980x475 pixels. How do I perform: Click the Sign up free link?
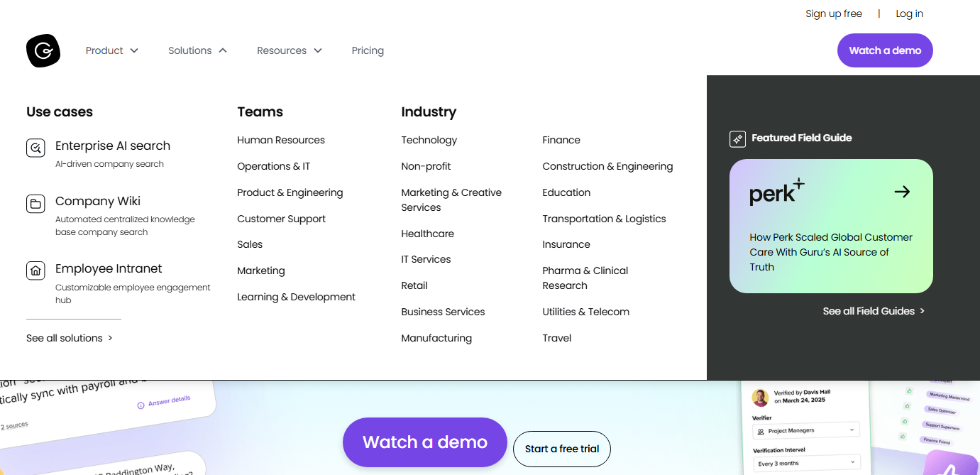834,13
